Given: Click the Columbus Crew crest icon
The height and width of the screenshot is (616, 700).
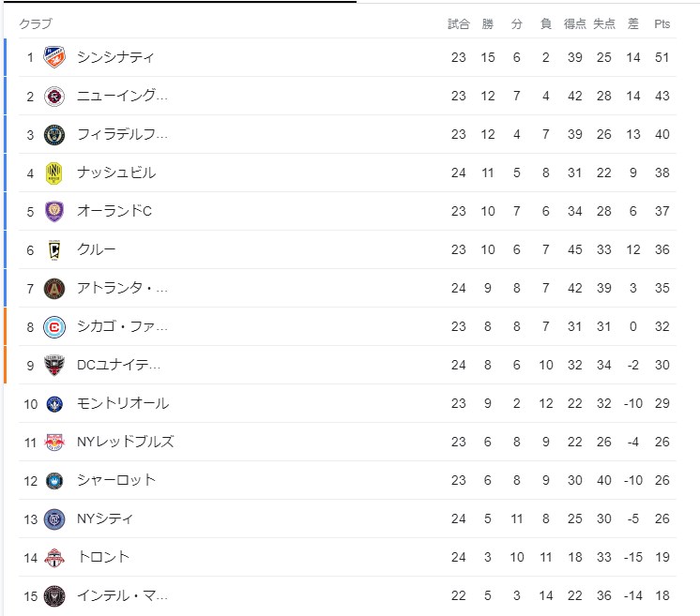Looking at the screenshot, I should [54, 249].
